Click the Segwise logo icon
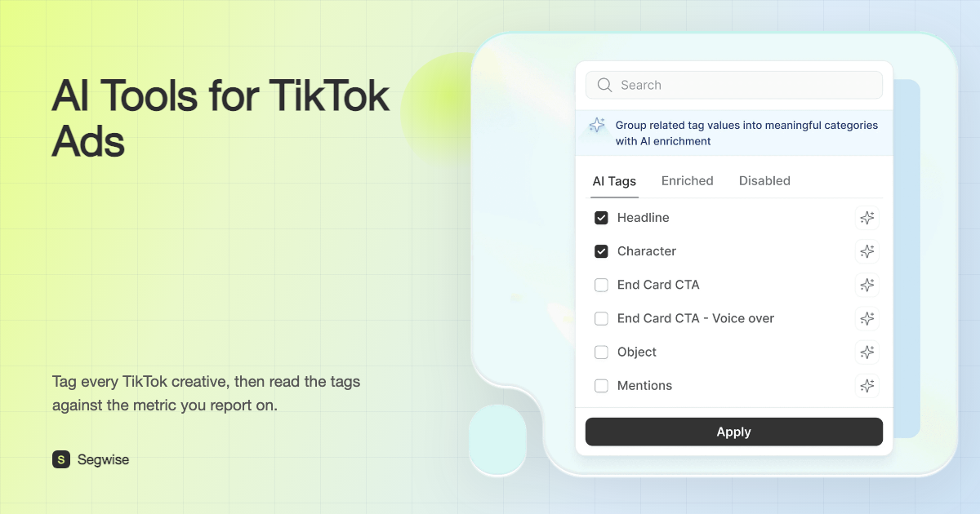This screenshot has width=980, height=514. click(x=61, y=459)
